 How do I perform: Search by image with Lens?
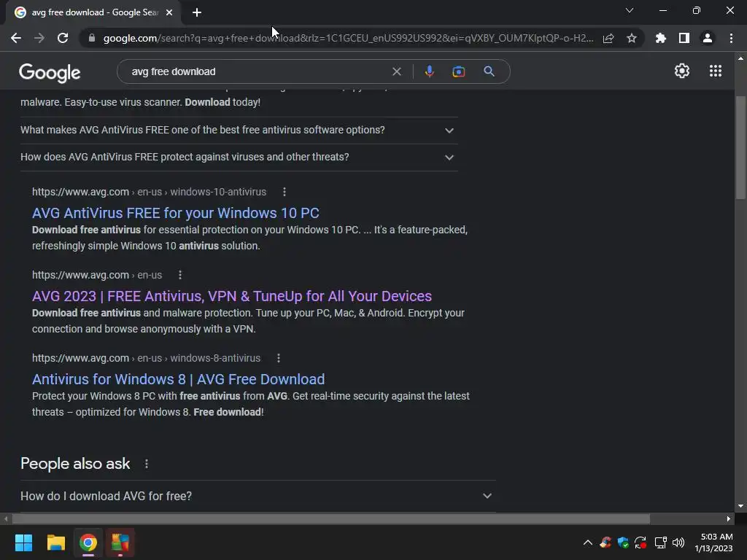point(458,71)
